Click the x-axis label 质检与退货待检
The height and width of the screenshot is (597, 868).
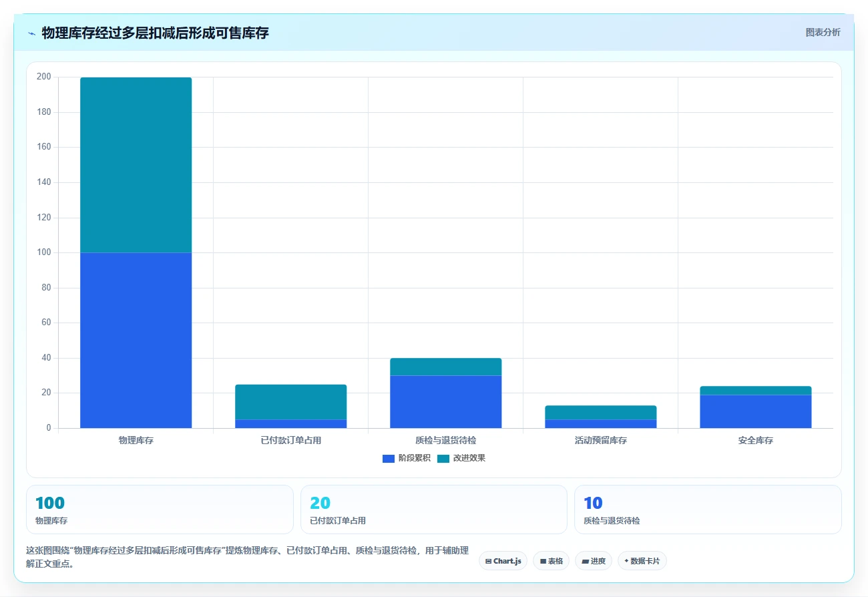point(445,441)
